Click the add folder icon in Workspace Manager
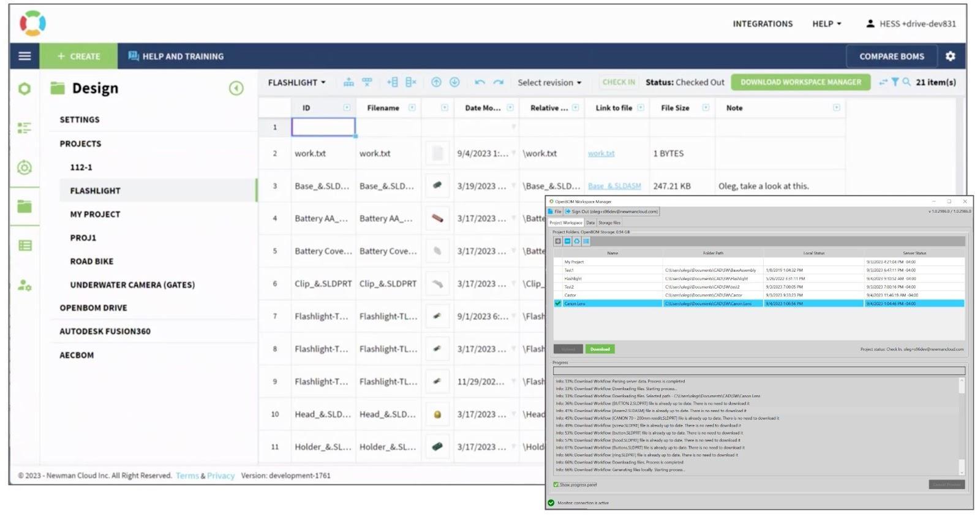 coord(558,242)
